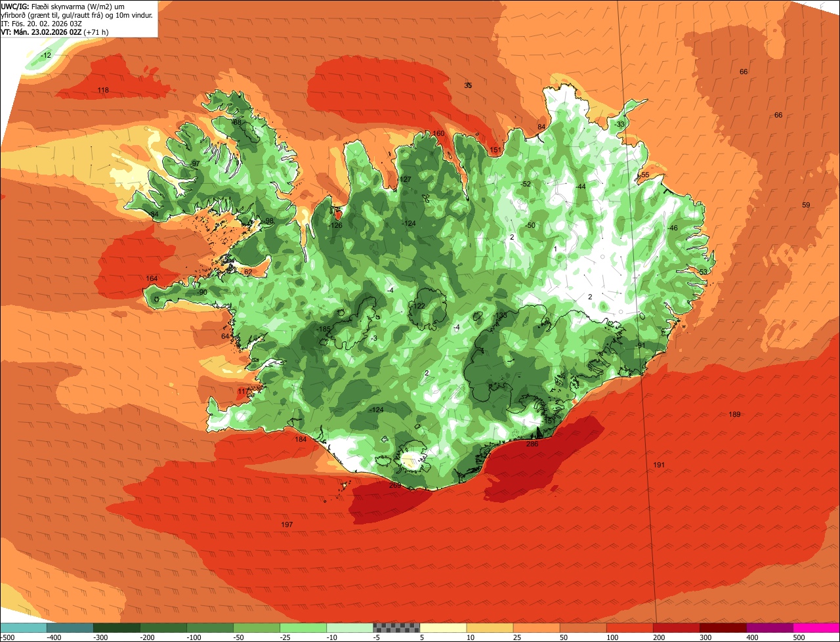Click the legend label '-500'
The width and height of the screenshot is (840, 642).
tap(7, 637)
